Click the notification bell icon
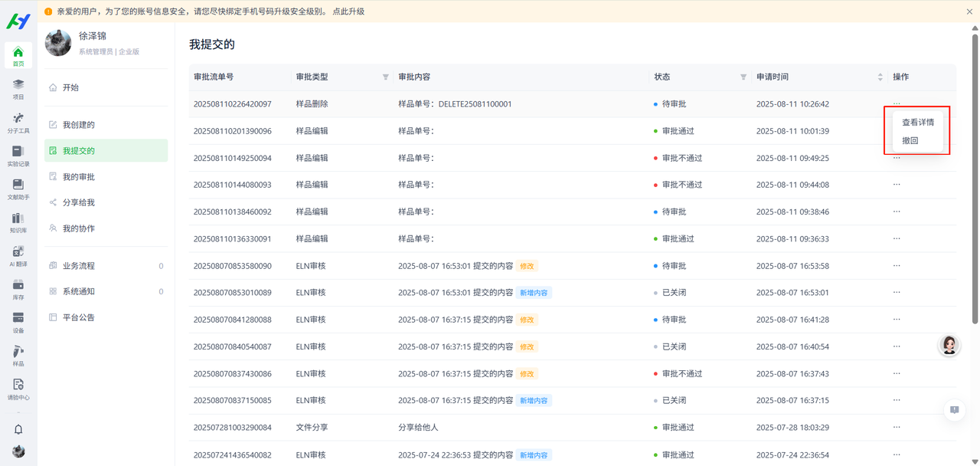The height and width of the screenshot is (466, 980). point(18,429)
